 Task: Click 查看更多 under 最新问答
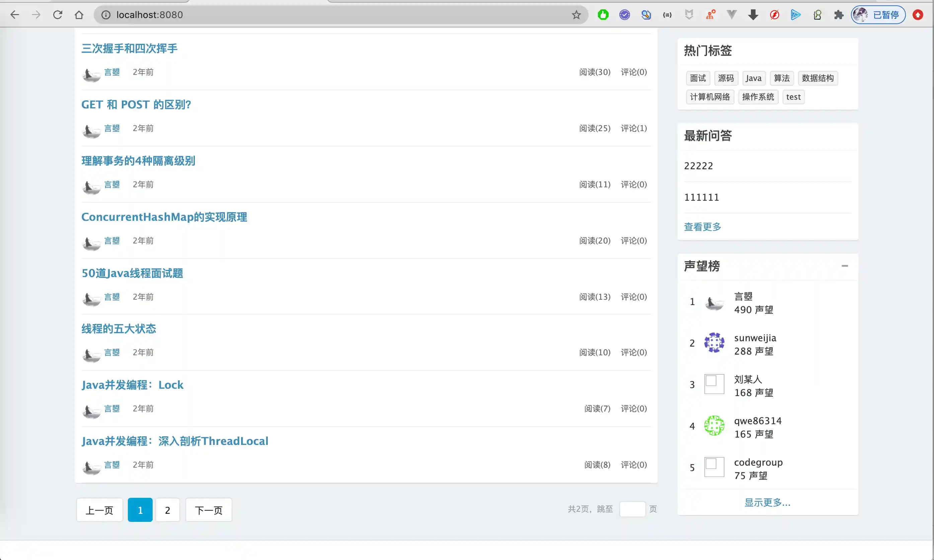(702, 226)
